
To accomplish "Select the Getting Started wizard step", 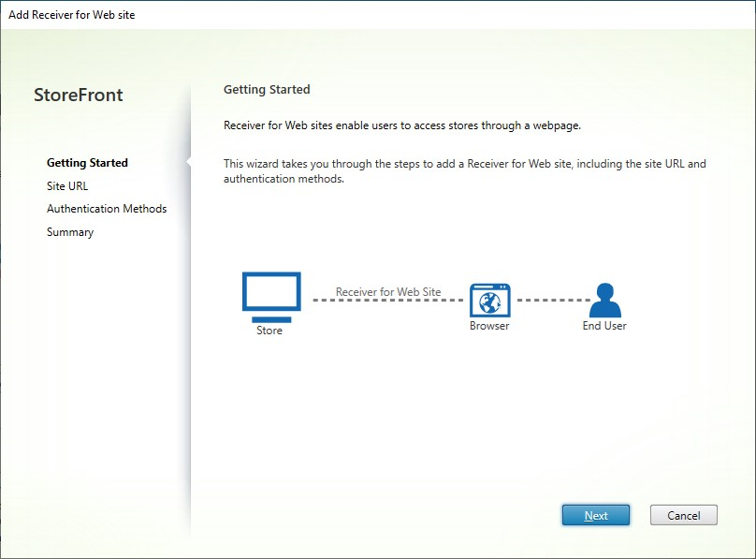I will click(x=87, y=163).
